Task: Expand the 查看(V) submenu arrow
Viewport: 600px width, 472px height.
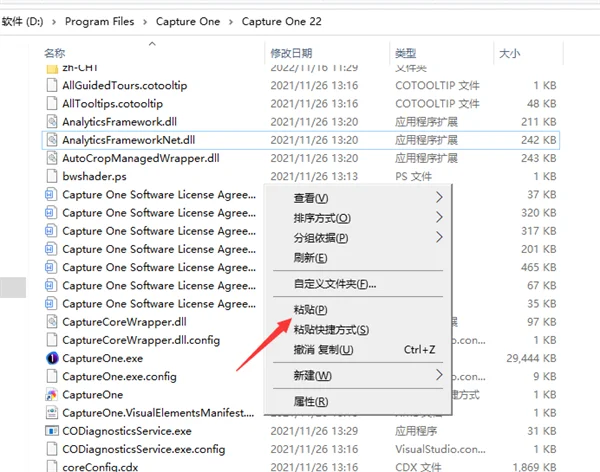Action: tap(439, 198)
